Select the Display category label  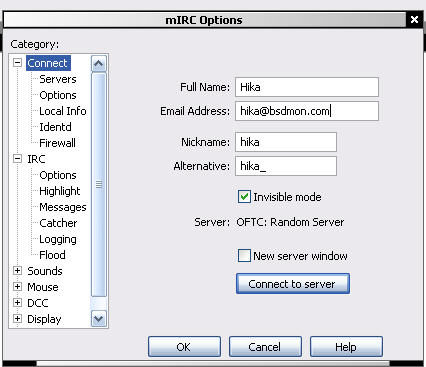44,319
